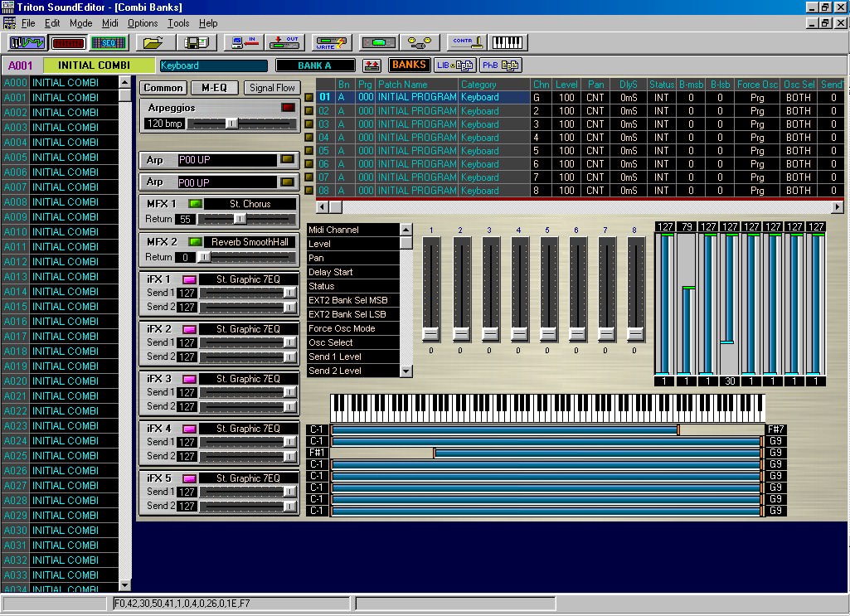The width and height of the screenshot is (850, 616).
Task: Click the MIDI cable connector icon
Action: (x=420, y=42)
